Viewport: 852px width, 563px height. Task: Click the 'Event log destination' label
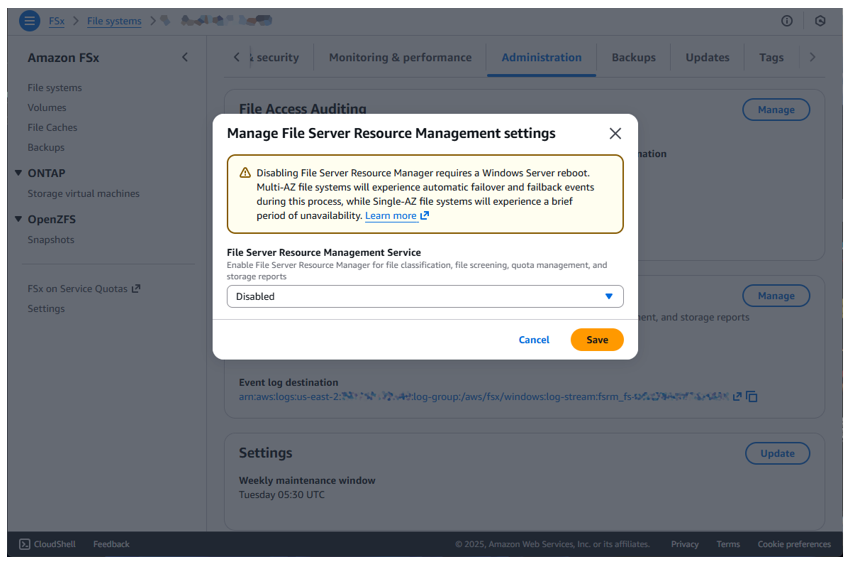pyautogui.click(x=289, y=383)
